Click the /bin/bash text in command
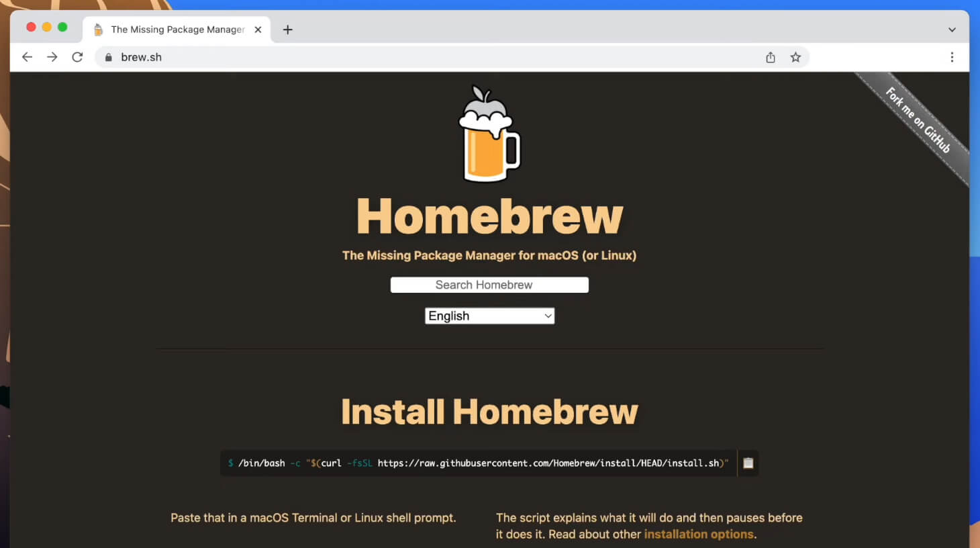 pyautogui.click(x=261, y=463)
